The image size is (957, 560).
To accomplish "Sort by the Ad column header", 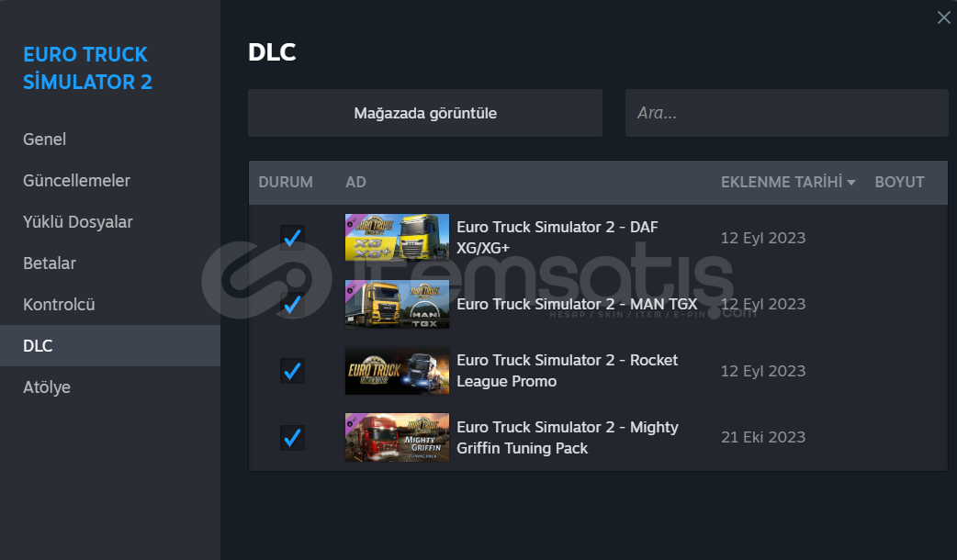I will 355,182.
